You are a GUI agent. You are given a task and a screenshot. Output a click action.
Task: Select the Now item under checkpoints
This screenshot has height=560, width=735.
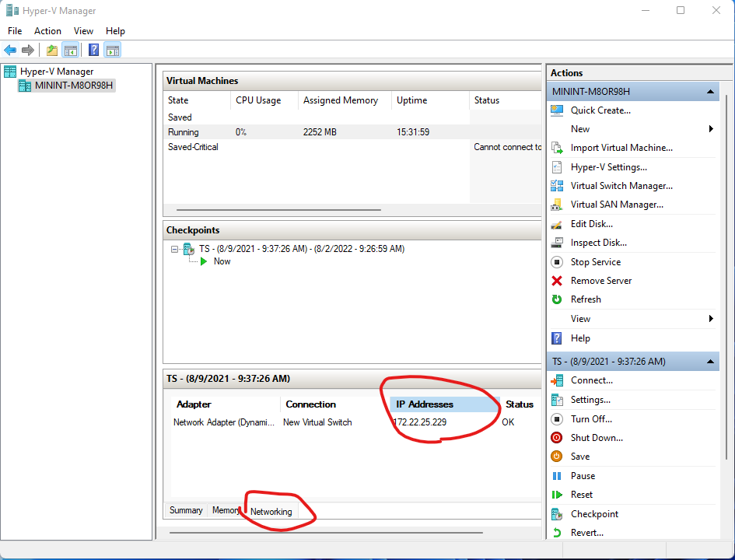click(x=222, y=261)
